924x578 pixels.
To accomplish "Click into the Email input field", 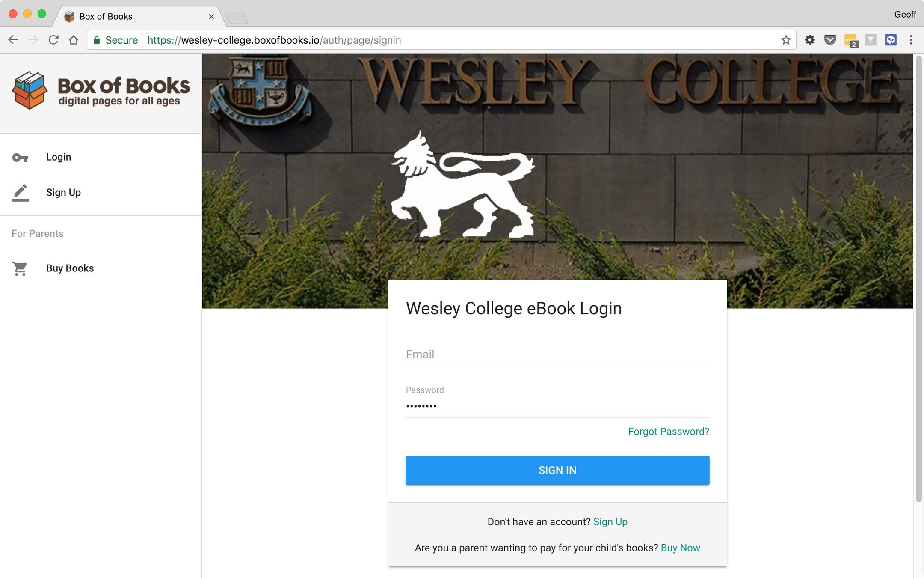I will pos(557,355).
